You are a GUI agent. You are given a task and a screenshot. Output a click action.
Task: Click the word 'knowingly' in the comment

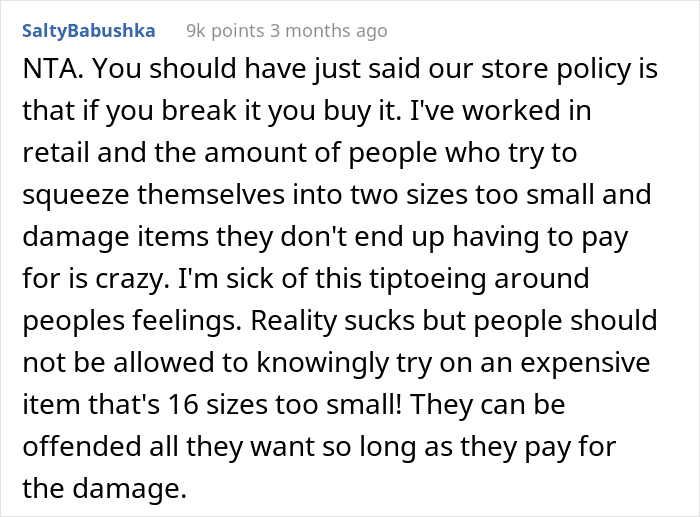(x=323, y=363)
